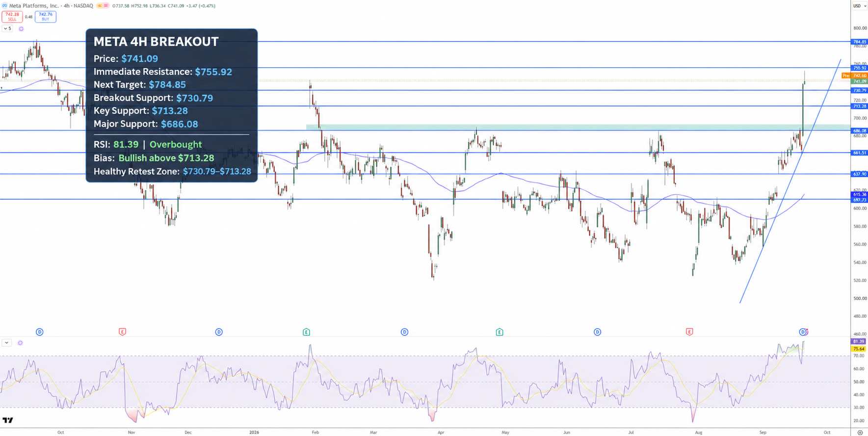
Task: Select the 730.79 support price label
Action: coord(859,90)
